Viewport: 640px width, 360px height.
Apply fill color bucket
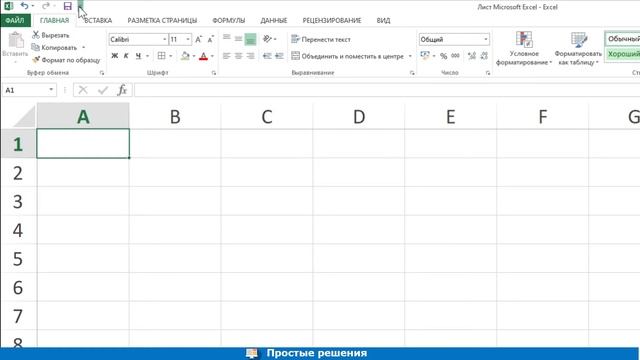(x=185, y=56)
